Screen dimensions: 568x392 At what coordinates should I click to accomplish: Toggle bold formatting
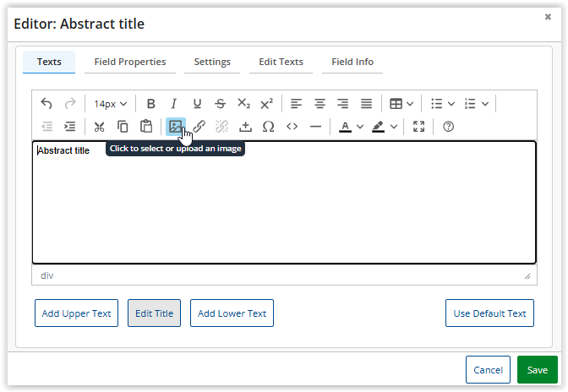(150, 104)
